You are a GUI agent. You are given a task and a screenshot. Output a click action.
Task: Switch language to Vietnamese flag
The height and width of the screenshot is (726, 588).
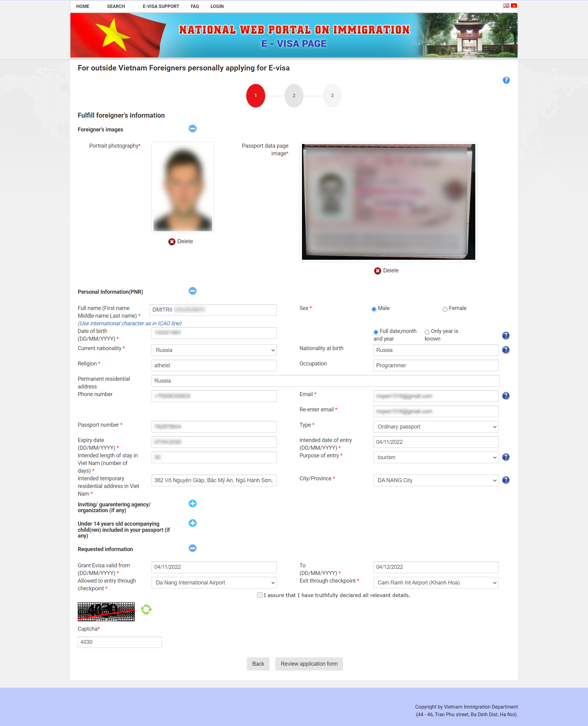click(514, 6)
